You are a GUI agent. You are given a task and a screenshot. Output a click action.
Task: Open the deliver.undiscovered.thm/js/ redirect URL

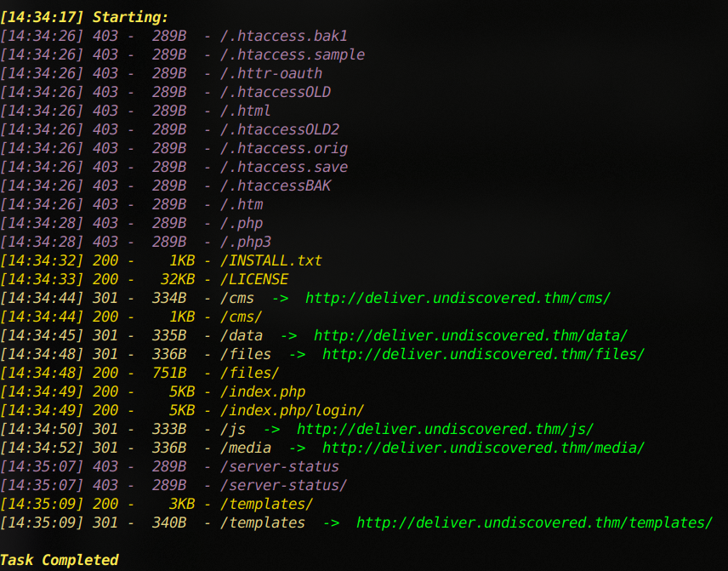pyautogui.click(x=445, y=429)
